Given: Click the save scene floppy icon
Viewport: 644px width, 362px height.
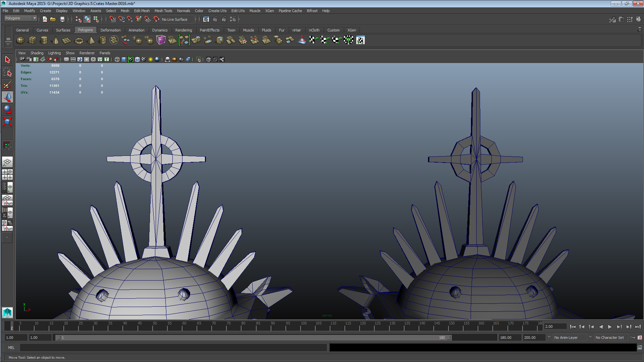Looking at the screenshot, I should [62, 19].
